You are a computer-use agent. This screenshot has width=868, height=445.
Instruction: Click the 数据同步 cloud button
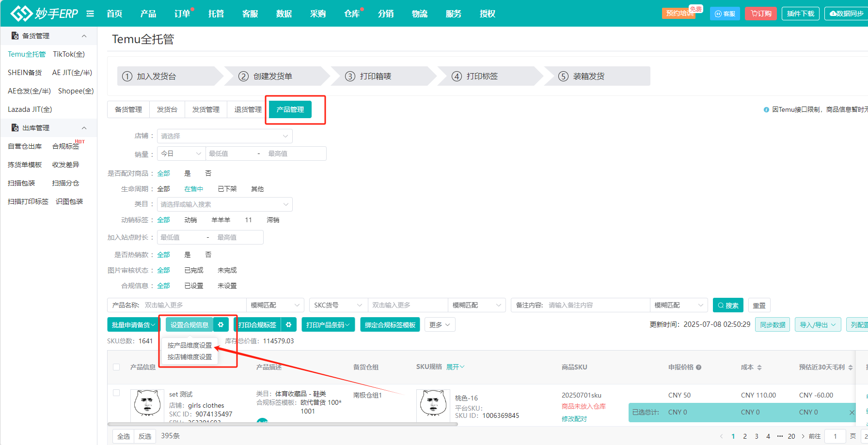click(x=846, y=14)
